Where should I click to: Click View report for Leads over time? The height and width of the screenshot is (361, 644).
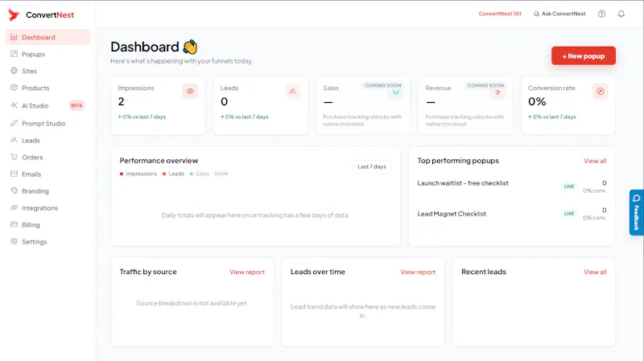point(418,272)
